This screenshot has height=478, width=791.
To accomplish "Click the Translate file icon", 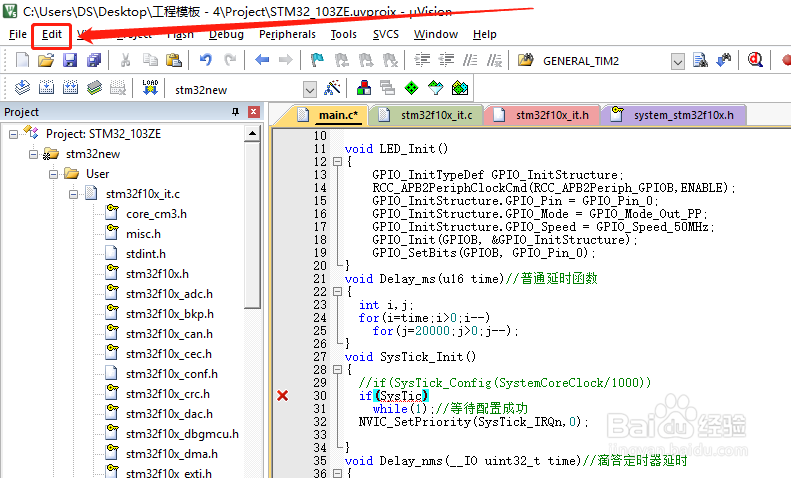I will 22,88.
